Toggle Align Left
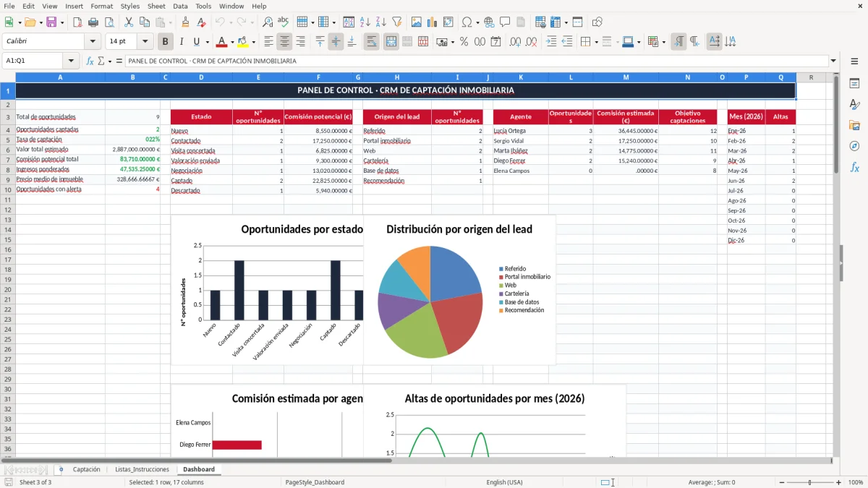 268,42
